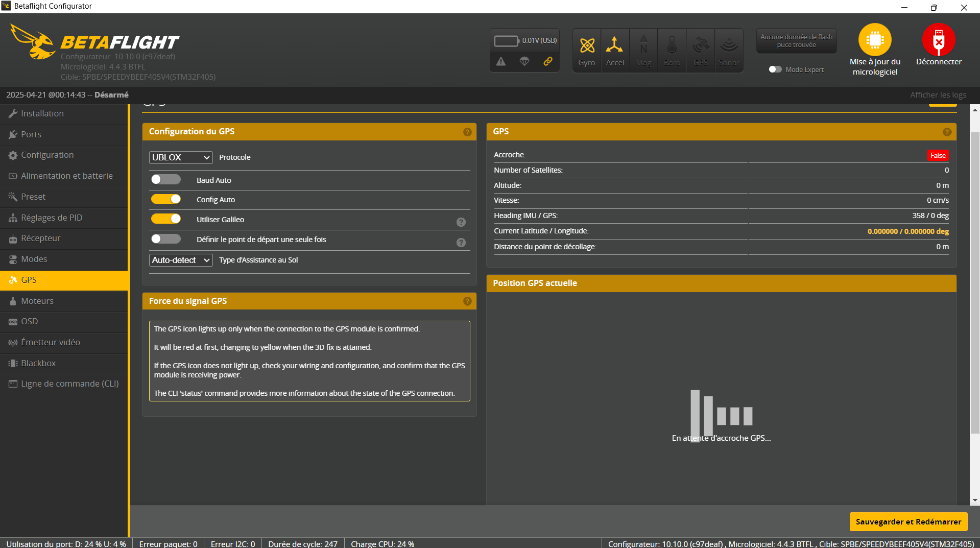Open the UBLOX protocol dropdown

pyautogui.click(x=181, y=157)
